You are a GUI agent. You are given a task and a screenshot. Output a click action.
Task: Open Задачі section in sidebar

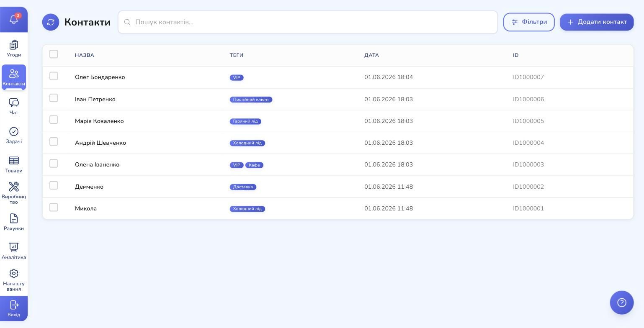tap(14, 135)
